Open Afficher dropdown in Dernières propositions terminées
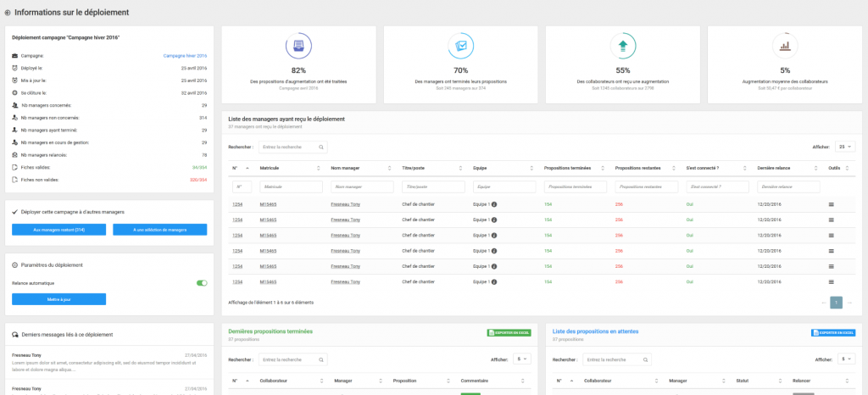 [522, 359]
